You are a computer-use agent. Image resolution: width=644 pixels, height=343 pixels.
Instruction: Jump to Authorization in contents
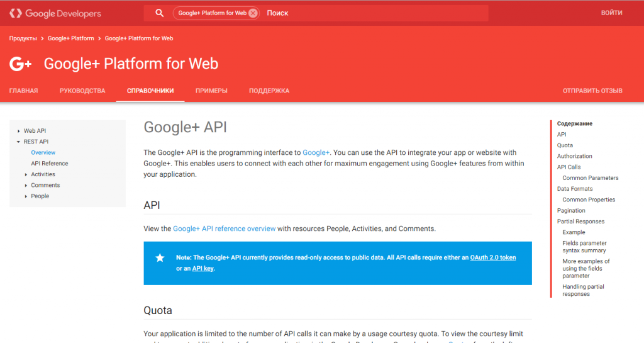coord(574,156)
